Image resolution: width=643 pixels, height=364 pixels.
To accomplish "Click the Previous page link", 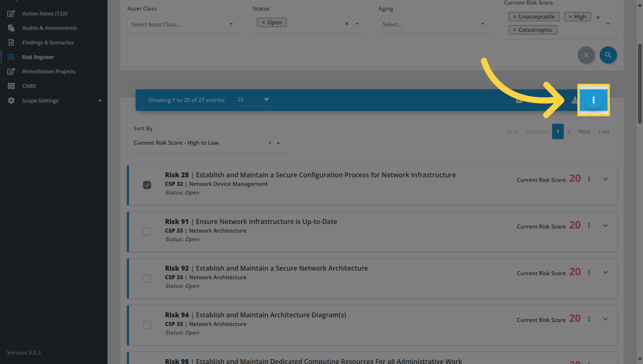I will click(537, 132).
